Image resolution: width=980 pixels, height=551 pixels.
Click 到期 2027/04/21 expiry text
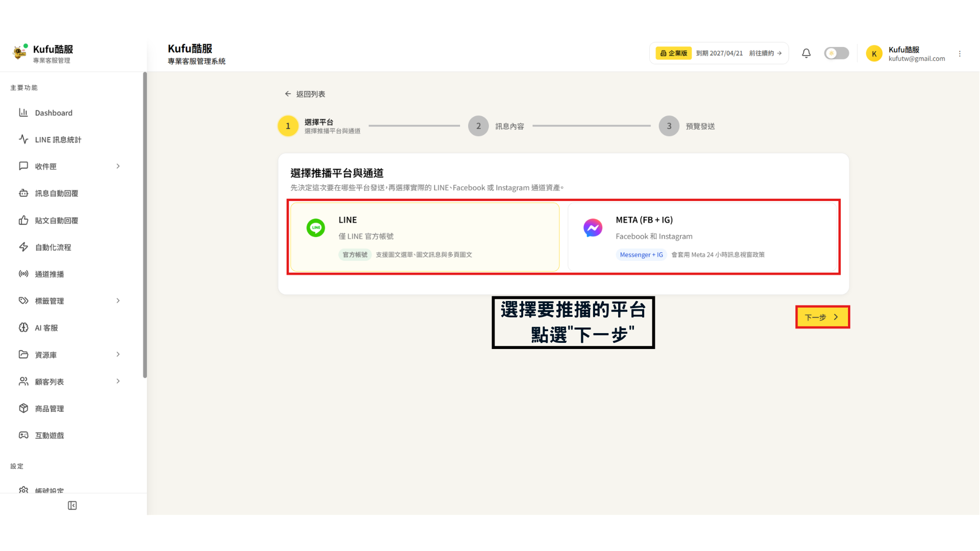click(719, 53)
